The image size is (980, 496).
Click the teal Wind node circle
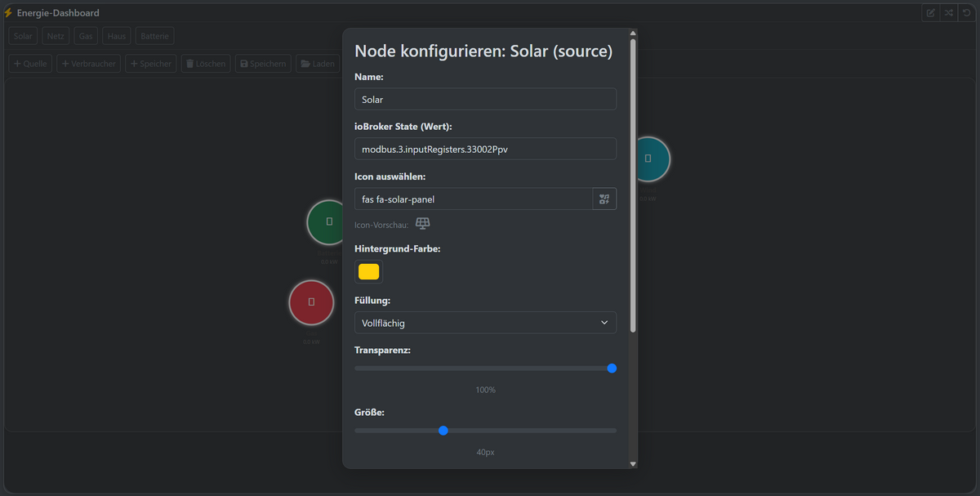tap(648, 159)
